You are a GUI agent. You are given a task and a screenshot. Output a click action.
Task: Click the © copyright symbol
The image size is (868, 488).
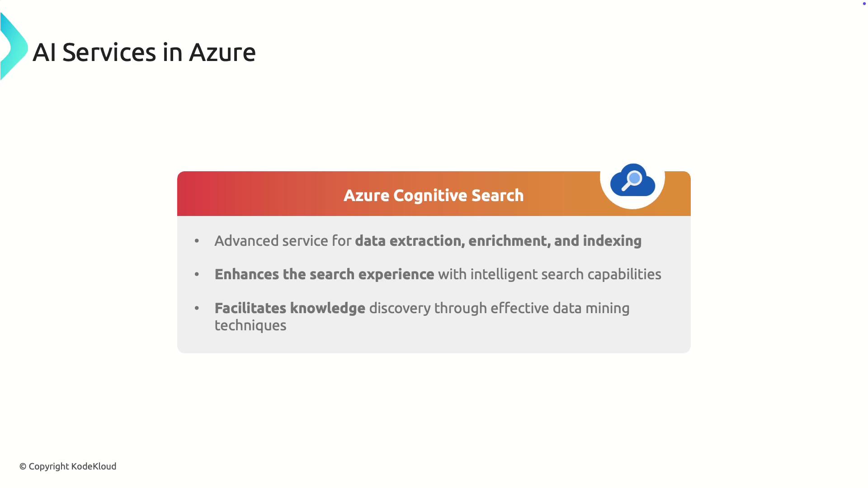tap(23, 466)
